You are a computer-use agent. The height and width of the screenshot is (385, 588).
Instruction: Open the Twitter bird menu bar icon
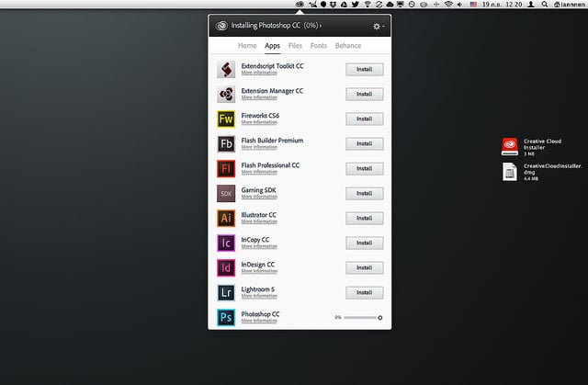(x=356, y=4)
